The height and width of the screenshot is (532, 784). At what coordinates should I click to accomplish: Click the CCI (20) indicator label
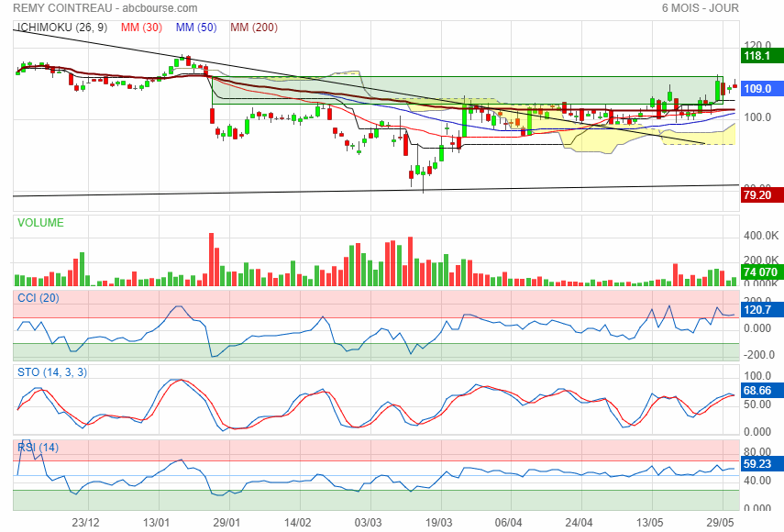click(38, 298)
